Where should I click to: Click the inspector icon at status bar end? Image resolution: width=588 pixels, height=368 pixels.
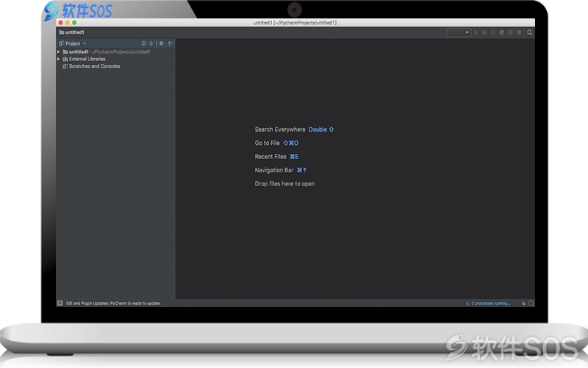click(531, 303)
